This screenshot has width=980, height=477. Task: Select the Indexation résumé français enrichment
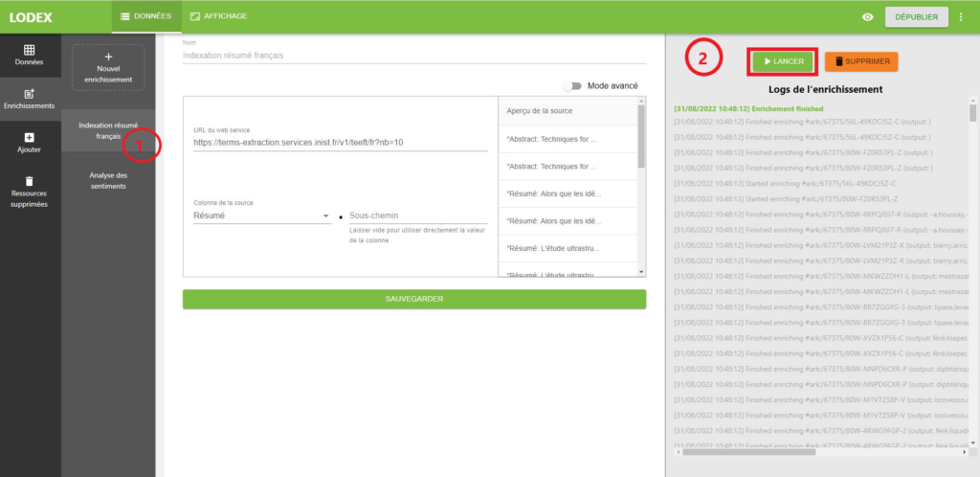click(108, 130)
